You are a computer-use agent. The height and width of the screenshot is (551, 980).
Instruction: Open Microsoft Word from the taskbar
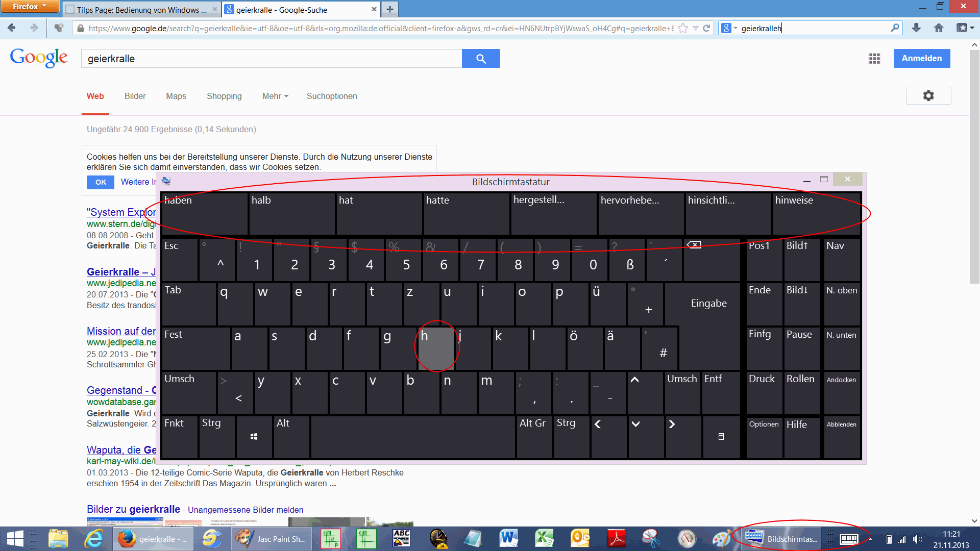click(508, 538)
